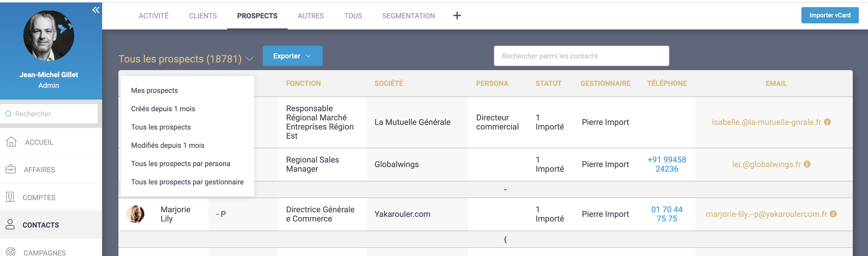Open Affaires via the briefcase icon
Viewport: 868px width, 256px height.
(x=11, y=169)
